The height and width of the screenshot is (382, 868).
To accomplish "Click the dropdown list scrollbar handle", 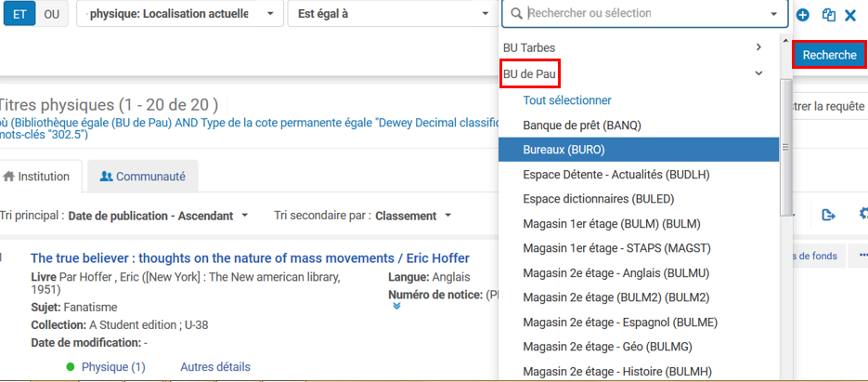I will 785,147.
